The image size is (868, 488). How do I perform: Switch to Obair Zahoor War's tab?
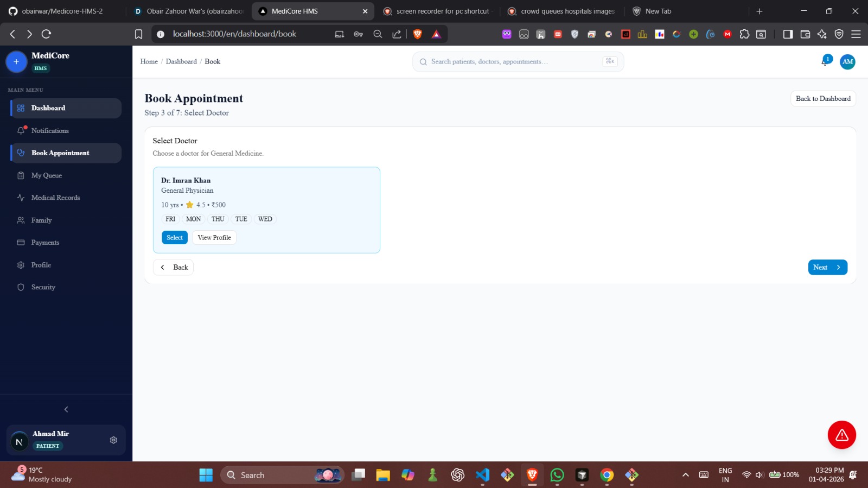(190, 11)
